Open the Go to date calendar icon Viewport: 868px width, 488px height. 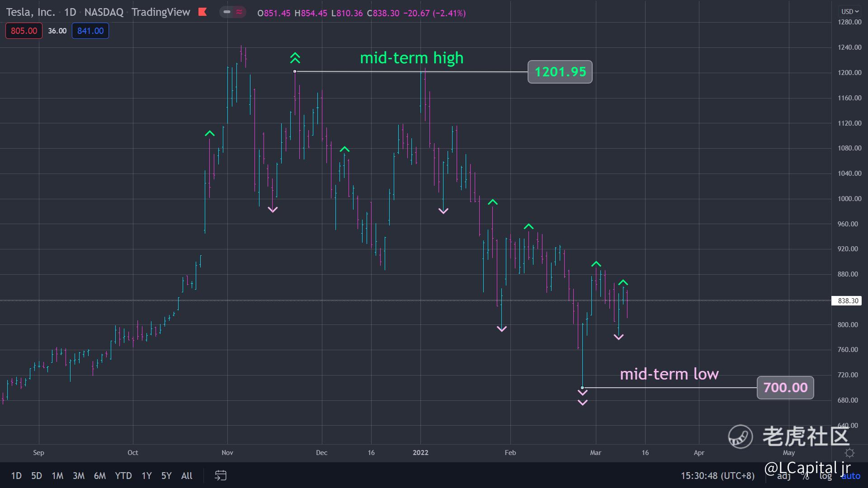pyautogui.click(x=221, y=475)
